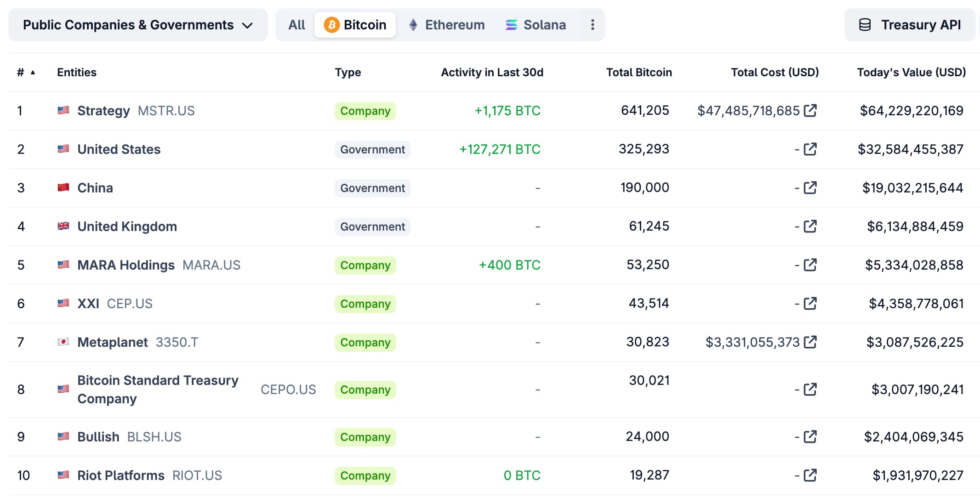Click the CEPO.US ticker symbol
This screenshot has width=980, height=497.
(x=288, y=390)
